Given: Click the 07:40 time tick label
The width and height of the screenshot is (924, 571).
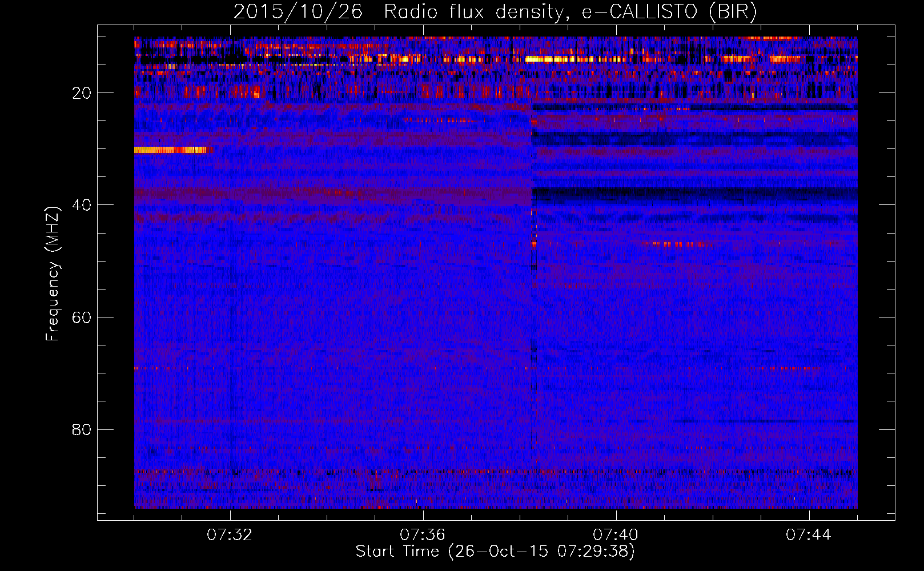Looking at the screenshot, I should point(616,534).
